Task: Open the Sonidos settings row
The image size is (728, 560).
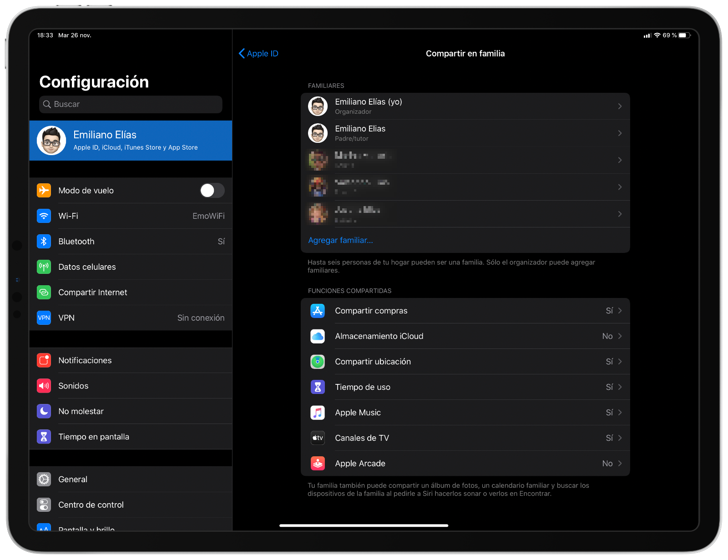Action: pos(131,386)
